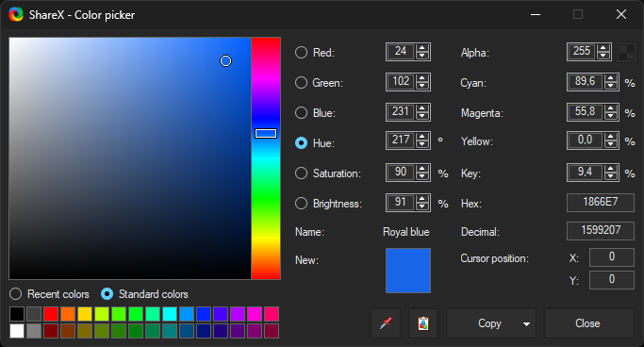This screenshot has height=347, width=644.
Task: Click the hue slider handle
Action: pos(266,134)
